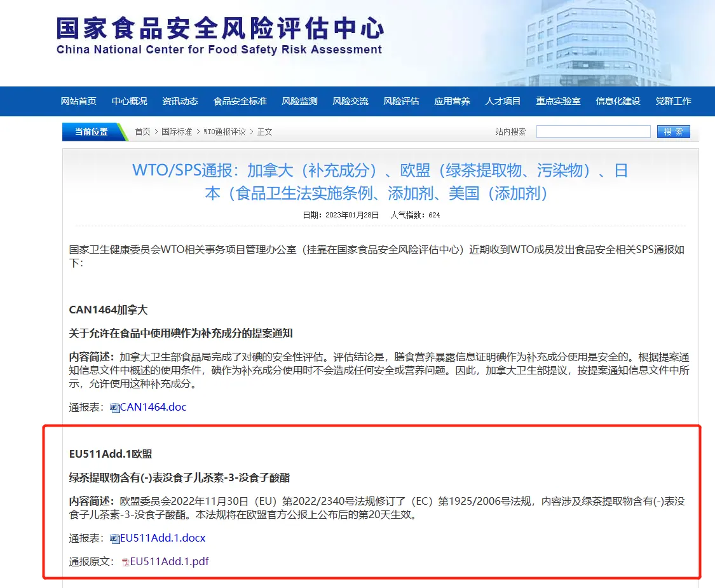Open the 中心概况 nav item

pyautogui.click(x=130, y=101)
